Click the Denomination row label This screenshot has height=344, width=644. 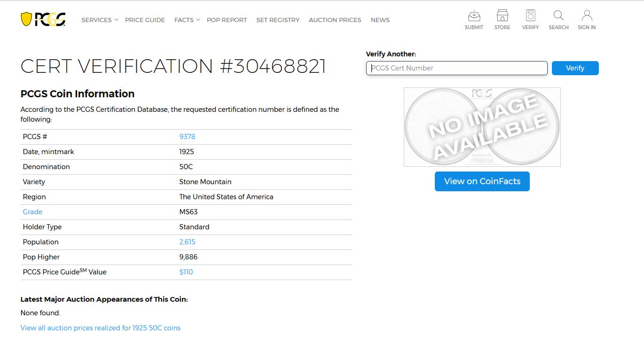coord(46,167)
